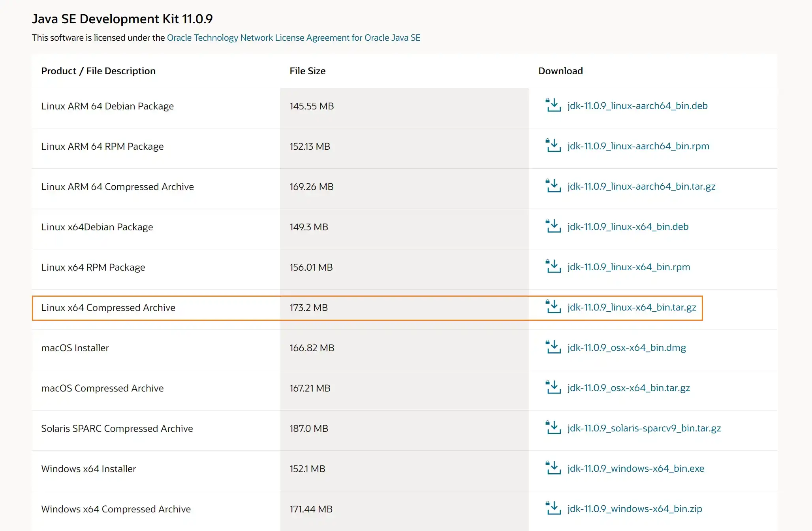Click the Linux x64 Compressed Archive description

tap(108, 308)
